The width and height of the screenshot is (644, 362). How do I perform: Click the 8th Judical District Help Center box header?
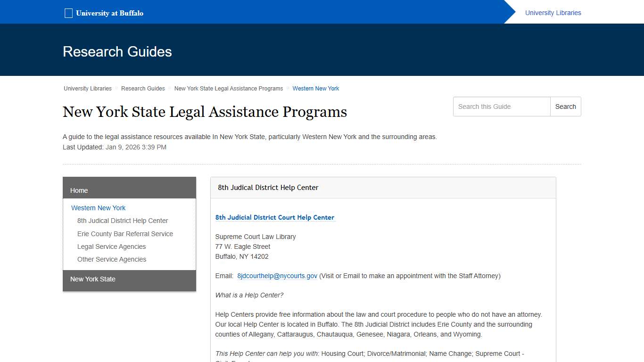pyautogui.click(x=268, y=187)
